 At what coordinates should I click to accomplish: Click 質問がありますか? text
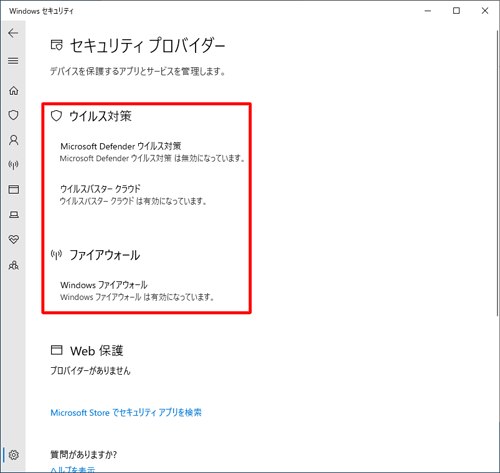[84, 454]
